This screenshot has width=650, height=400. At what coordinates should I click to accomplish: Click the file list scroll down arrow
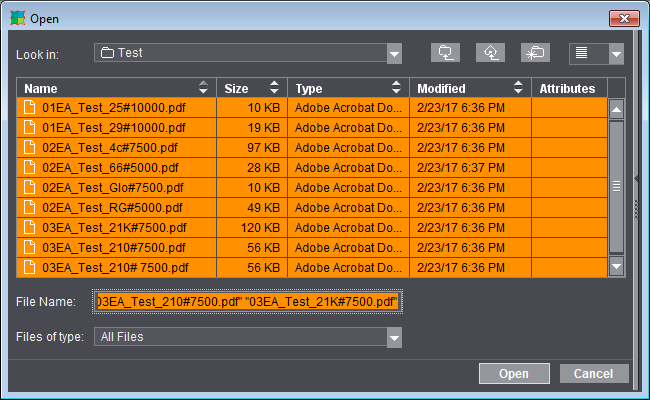coord(616,267)
